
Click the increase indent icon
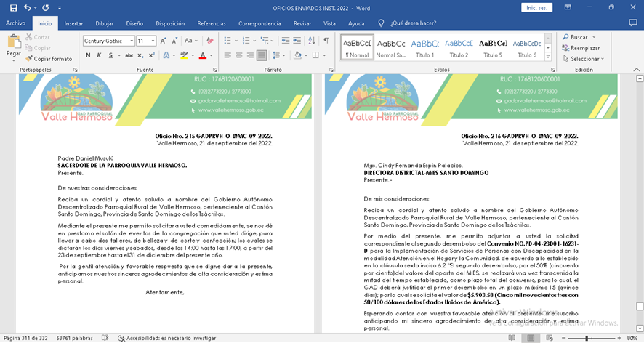(x=297, y=41)
